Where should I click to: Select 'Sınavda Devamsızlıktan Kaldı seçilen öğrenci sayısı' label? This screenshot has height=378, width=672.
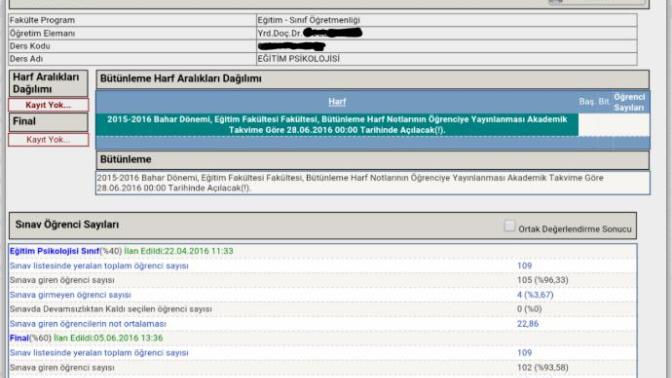pos(111,309)
